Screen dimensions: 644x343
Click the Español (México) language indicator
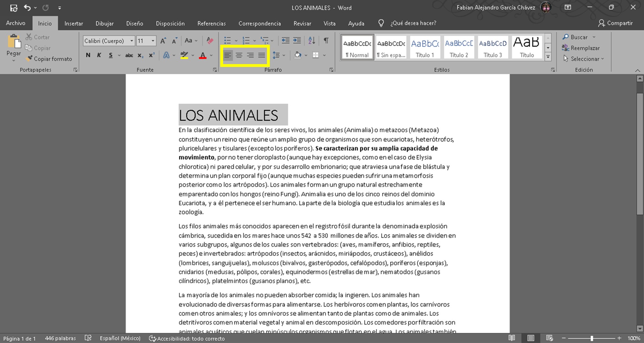(120, 338)
